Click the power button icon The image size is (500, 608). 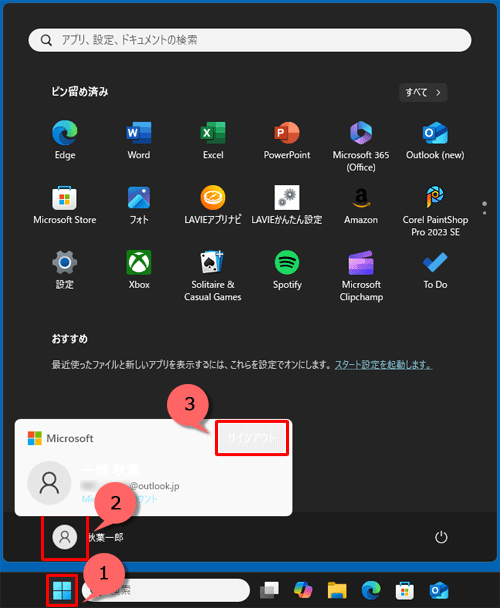pyautogui.click(x=441, y=537)
